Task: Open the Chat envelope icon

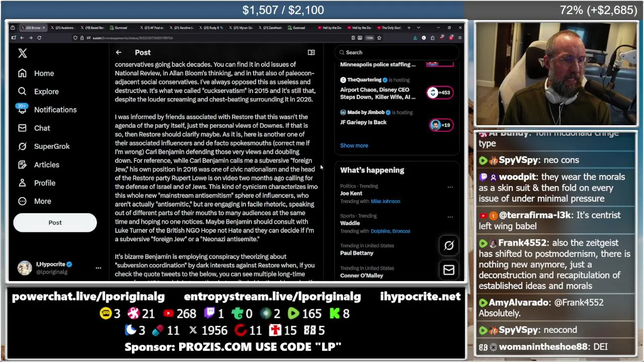Action: click(x=22, y=128)
